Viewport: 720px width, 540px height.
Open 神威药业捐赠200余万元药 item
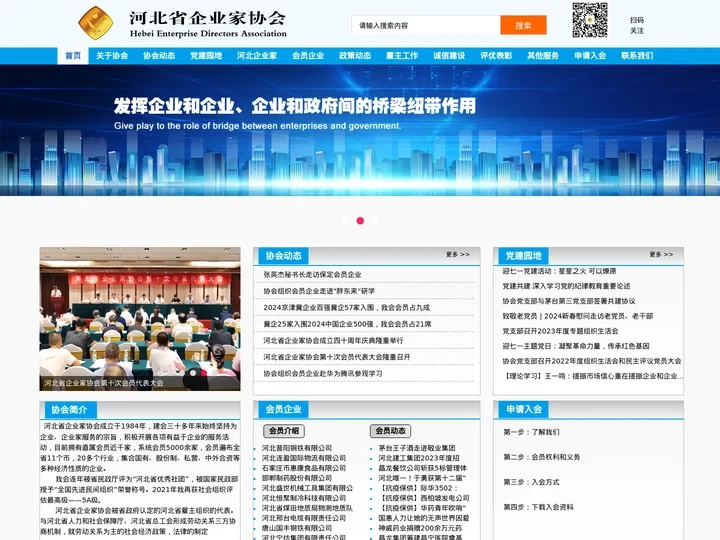(420, 528)
